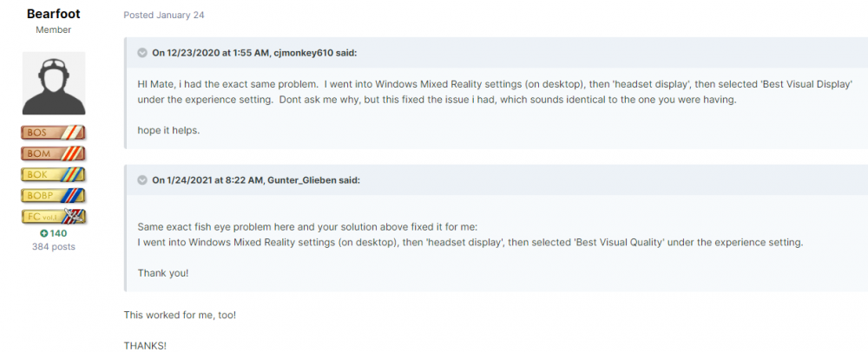The image size is (868, 352).
Task: Click the '384 posts' count
Action: tap(54, 247)
